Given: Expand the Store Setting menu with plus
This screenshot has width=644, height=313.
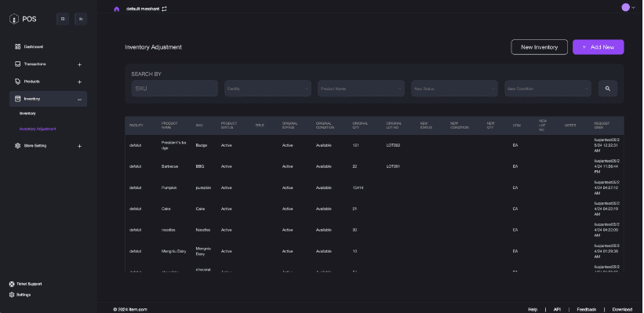Looking at the screenshot, I should (80, 146).
